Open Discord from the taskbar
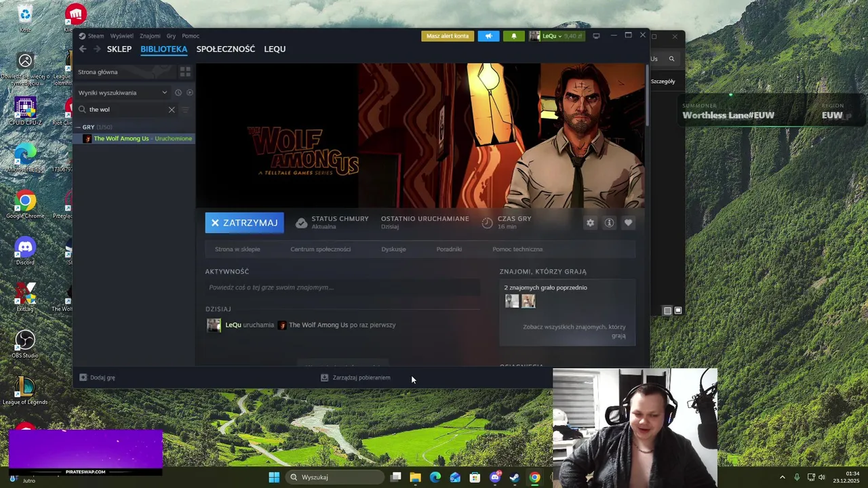 (x=495, y=477)
